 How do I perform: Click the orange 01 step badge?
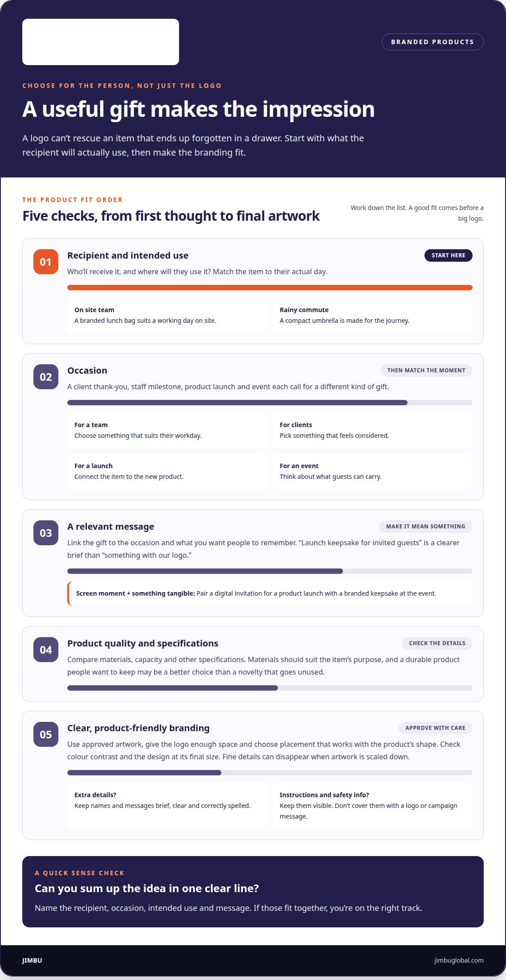[46, 262]
